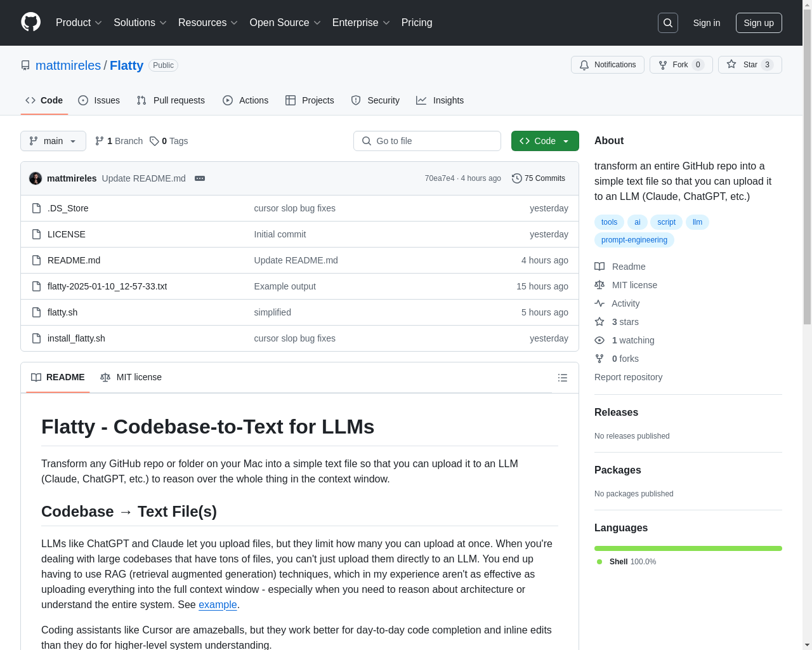Viewport: 812px width, 650px height.
Task: Click the file icon for LICENSE
Action: click(x=37, y=234)
